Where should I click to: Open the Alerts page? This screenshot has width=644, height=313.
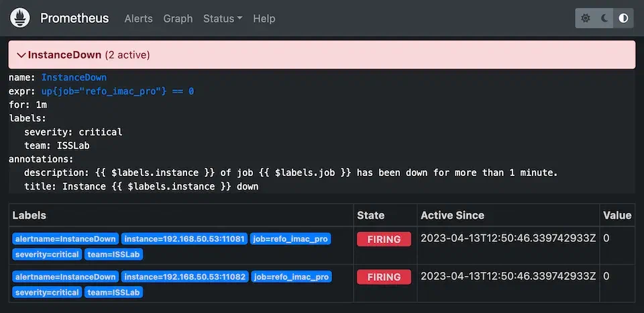138,18
